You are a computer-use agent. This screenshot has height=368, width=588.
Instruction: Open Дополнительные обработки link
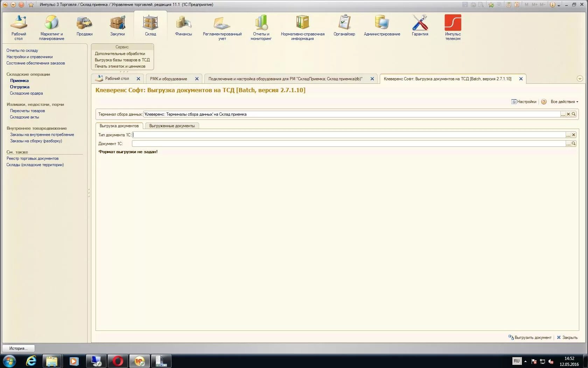point(120,54)
